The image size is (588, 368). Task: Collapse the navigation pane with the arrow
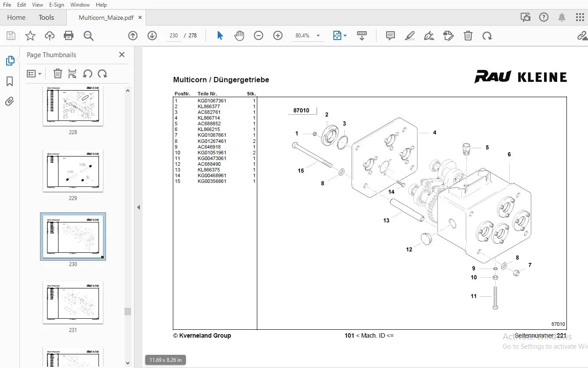pyautogui.click(x=139, y=207)
